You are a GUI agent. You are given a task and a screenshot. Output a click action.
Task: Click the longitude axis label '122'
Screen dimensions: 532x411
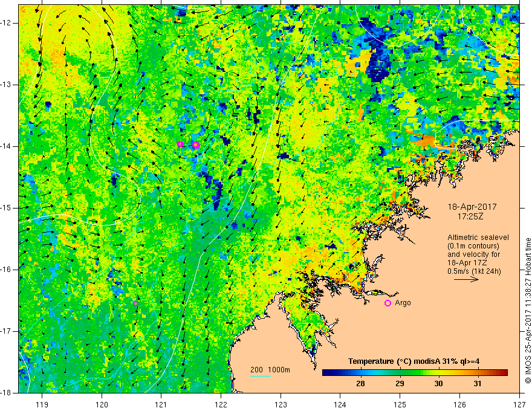tap(221, 404)
